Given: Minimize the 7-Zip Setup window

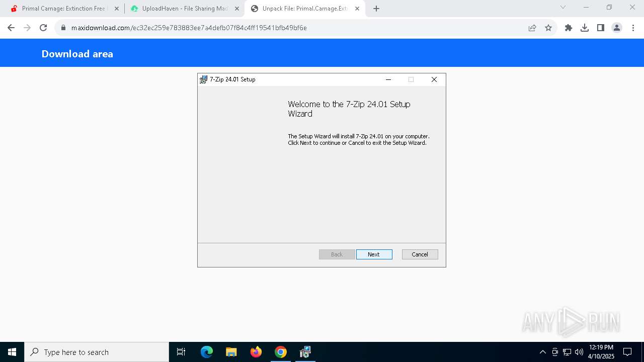Looking at the screenshot, I should tap(388, 79).
